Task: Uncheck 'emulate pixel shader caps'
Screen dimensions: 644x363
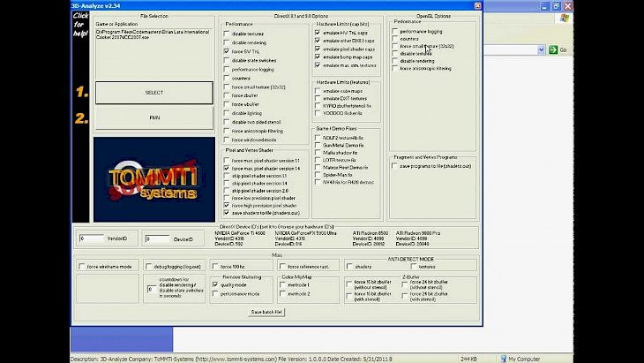Action: (x=318, y=49)
